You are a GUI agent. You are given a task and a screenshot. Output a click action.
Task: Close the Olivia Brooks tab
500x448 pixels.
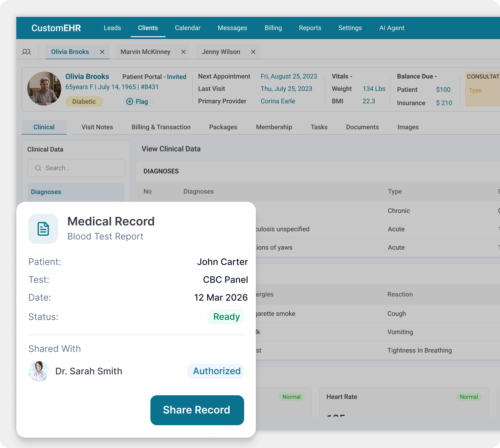pyautogui.click(x=102, y=52)
